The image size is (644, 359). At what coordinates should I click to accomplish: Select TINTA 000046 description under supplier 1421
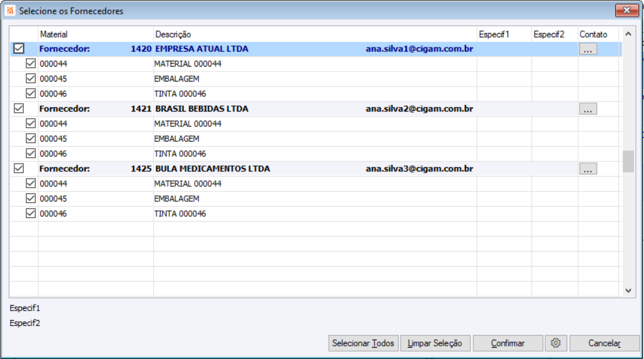point(180,153)
